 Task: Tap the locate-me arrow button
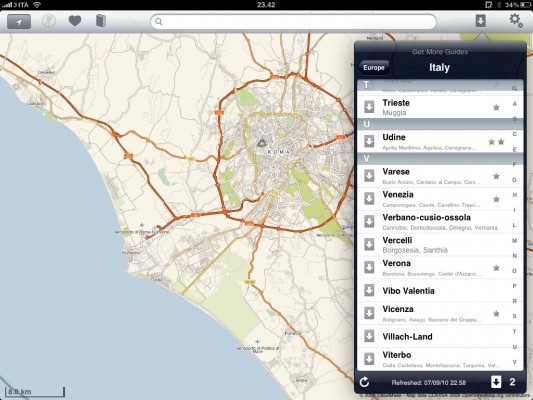point(19,22)
